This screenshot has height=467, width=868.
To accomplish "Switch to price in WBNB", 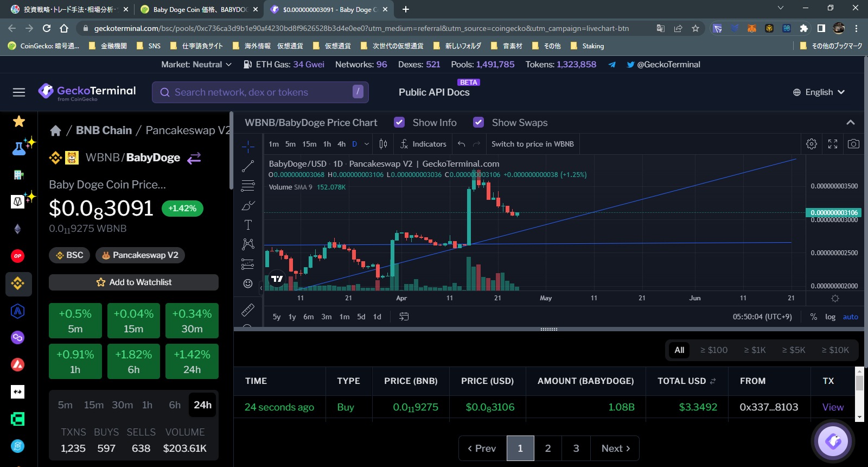I will coord(533,144).
